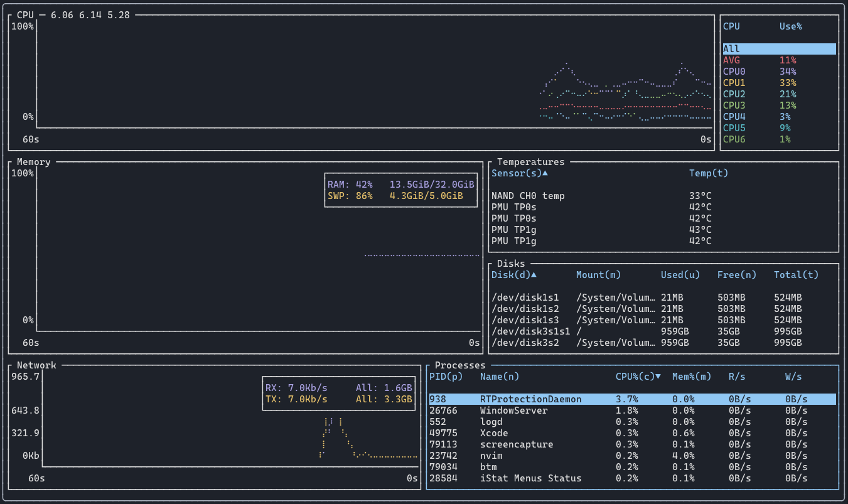
Task: Select CPU0 in the CPU legend
Action: pos(779,72)
